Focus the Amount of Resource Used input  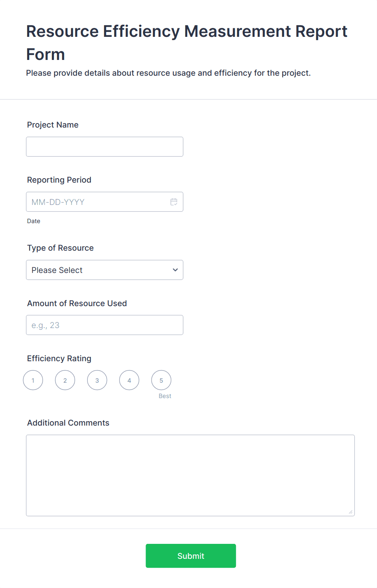tap(105, 325)
